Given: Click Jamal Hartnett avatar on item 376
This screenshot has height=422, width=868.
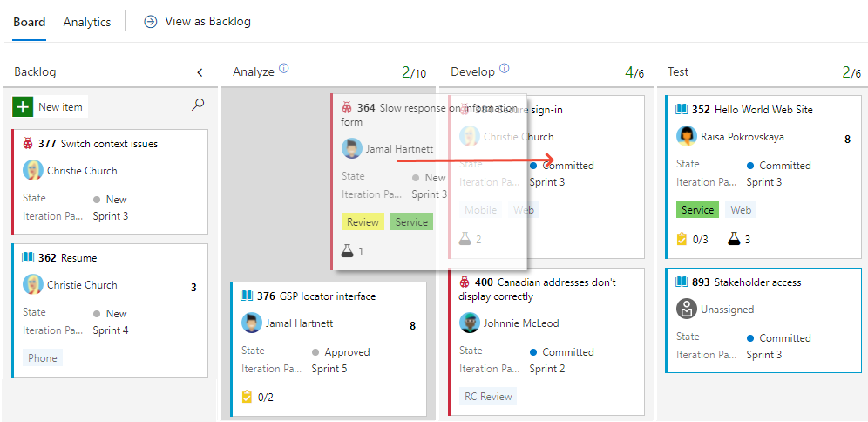Looking at the screenshot, I should [252, 323].
